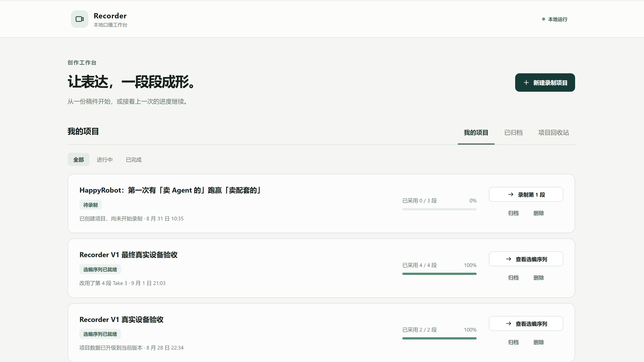Open 项目回收站 tab

(553, 133)
